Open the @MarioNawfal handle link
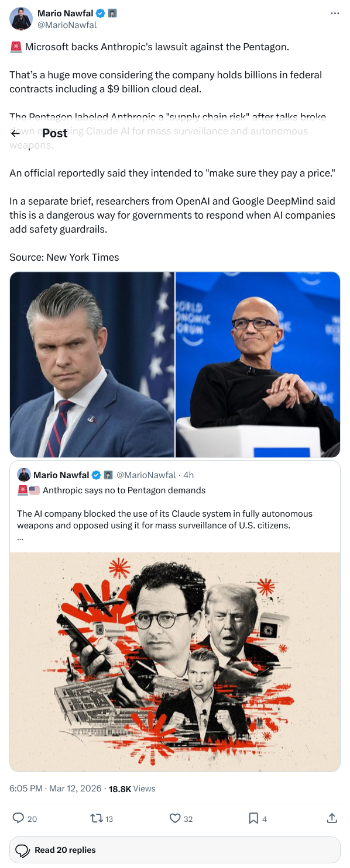Viewport: 350px width, 868px height. coord(67,25)
